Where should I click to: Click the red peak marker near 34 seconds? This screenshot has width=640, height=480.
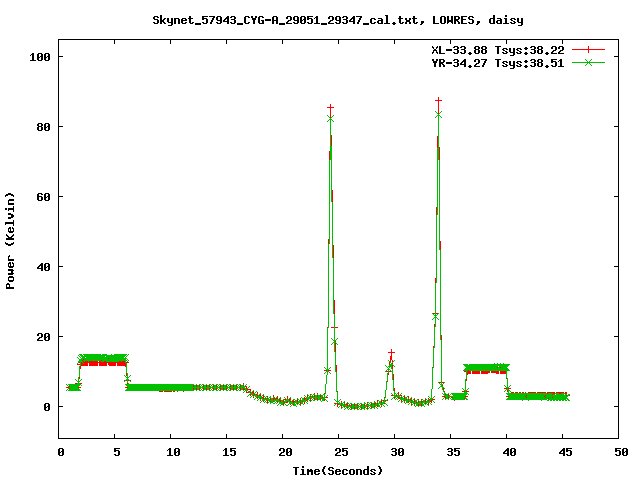coord(438,100)
